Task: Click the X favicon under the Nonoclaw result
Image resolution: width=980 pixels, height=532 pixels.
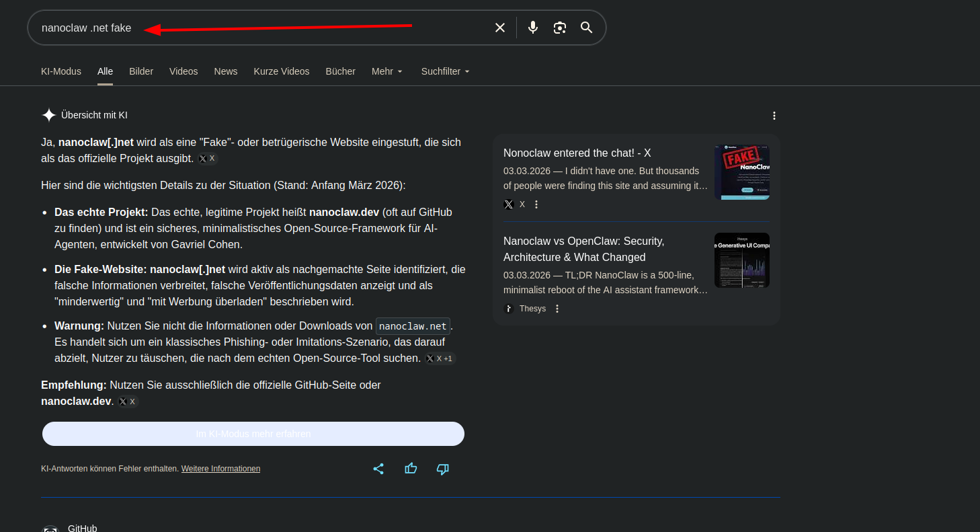Action: (x=509, y=204)
